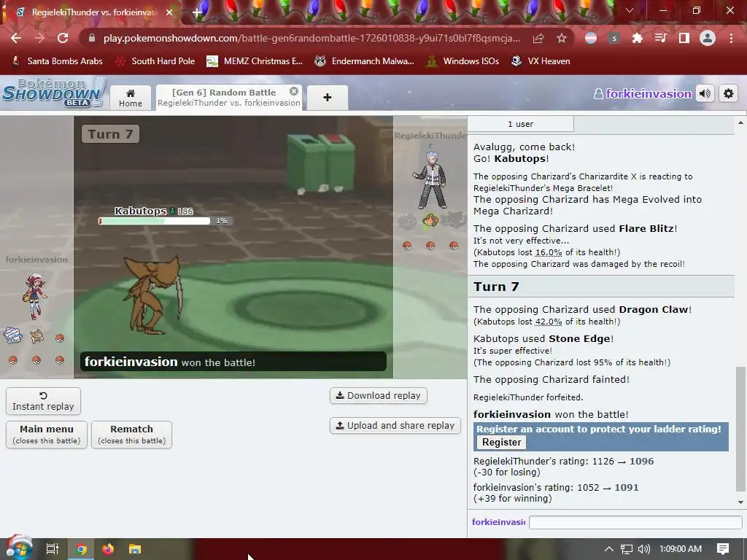Image resolution: width=747 pixels, height=560 pixels.
Task: Click the Kabutops sprite in battle
Action: [152, 295]
